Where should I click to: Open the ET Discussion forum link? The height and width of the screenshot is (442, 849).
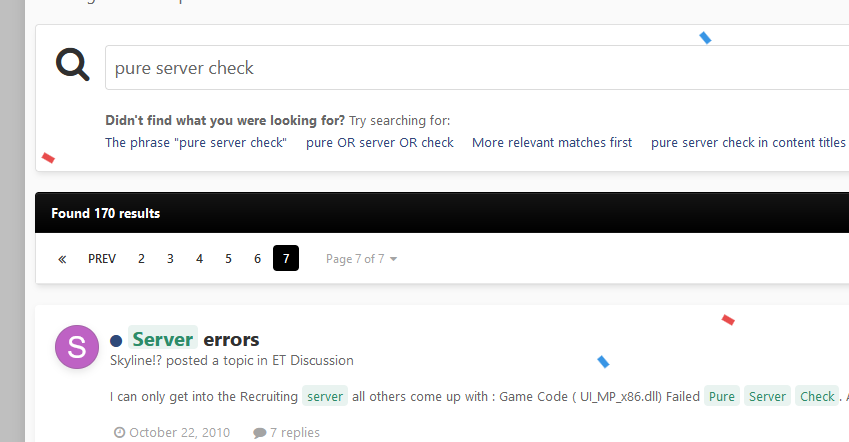pos(313,361)
